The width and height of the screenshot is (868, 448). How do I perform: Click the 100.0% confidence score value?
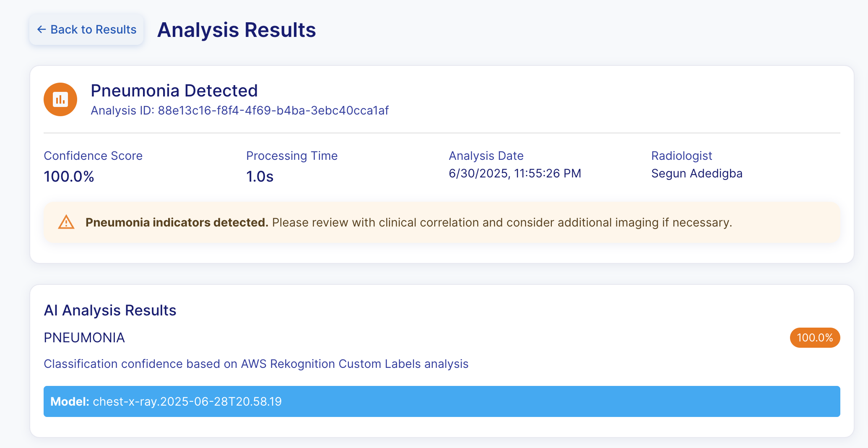point(69,177)
